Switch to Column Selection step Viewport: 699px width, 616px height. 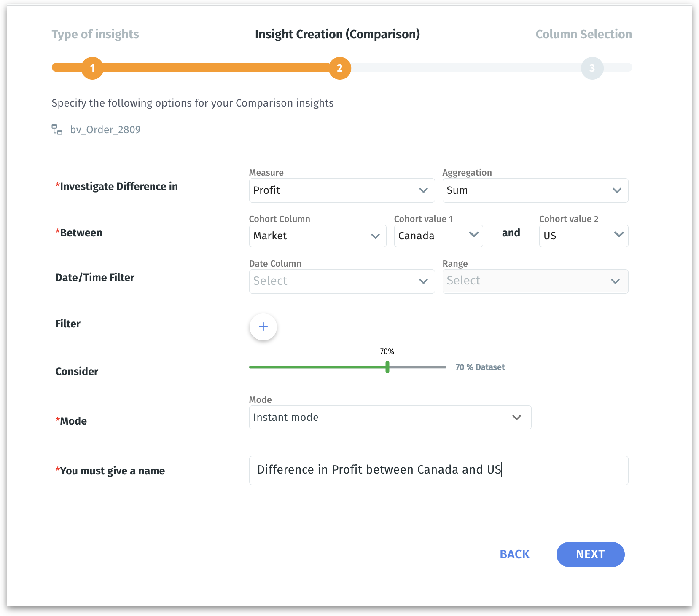(x=583, y=34)
